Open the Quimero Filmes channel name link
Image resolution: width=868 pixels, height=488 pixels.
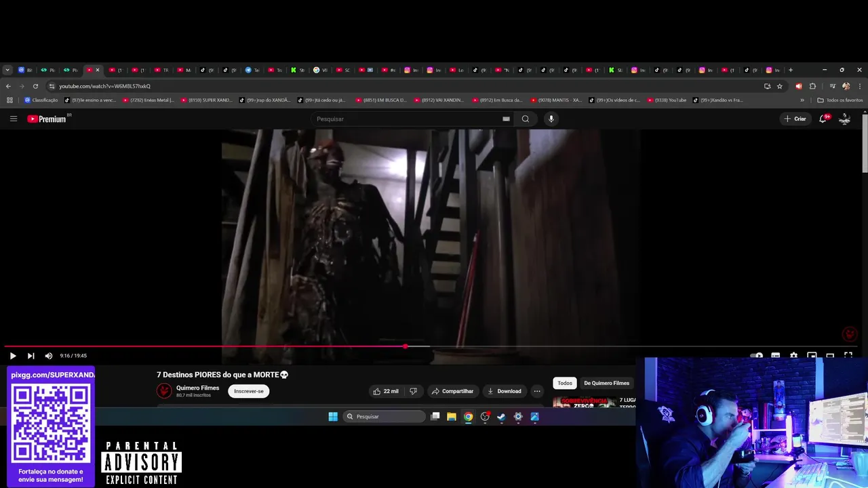pos(197,388)
